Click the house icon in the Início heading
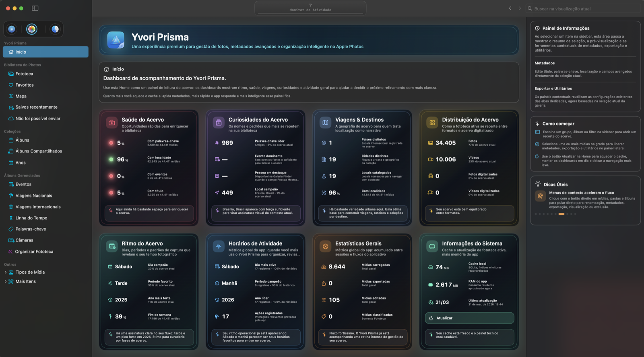Screen dimensions: 644x357 pyautogui.click(x=106, y=69)
